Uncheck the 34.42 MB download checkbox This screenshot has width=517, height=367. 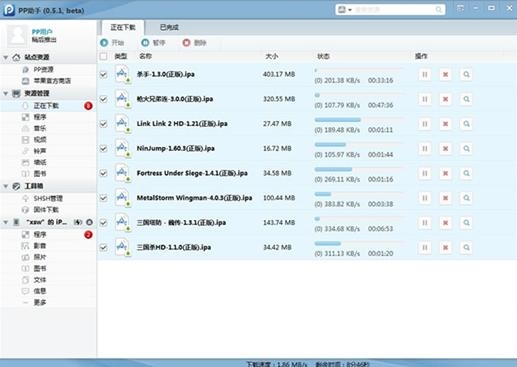[103, 247]
